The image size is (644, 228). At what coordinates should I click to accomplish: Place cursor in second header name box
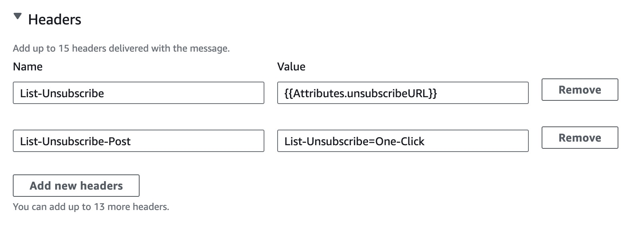[138, 141]
